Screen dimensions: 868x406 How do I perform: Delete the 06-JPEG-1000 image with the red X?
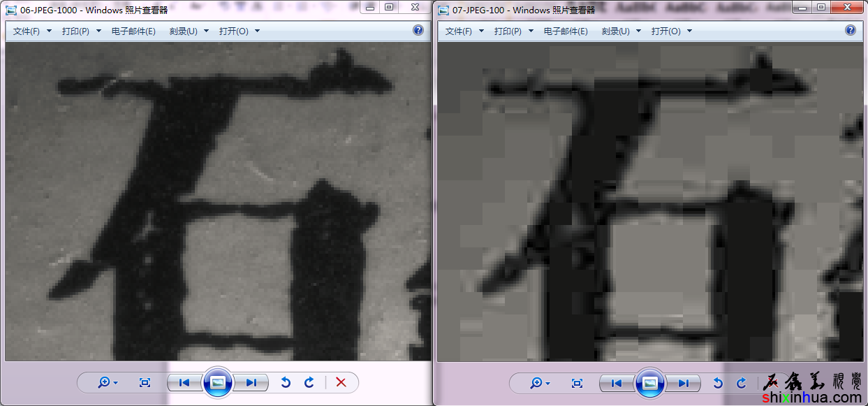click(x=341, y=382)
